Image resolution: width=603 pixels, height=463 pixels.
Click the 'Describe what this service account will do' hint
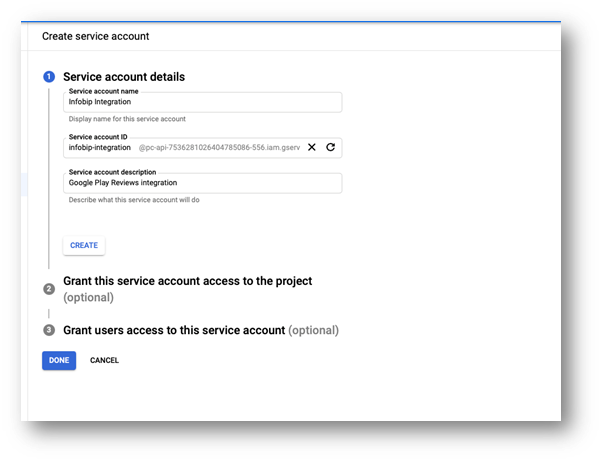pos(133,200)
